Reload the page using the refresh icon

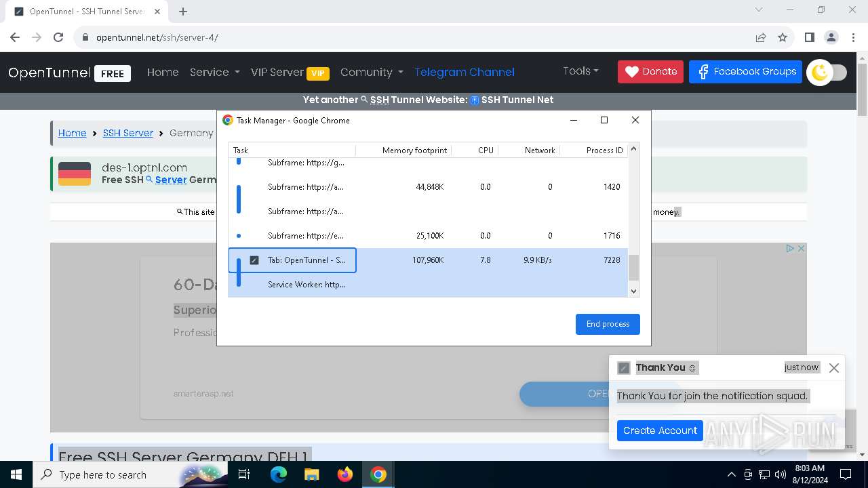click(58, 37)
